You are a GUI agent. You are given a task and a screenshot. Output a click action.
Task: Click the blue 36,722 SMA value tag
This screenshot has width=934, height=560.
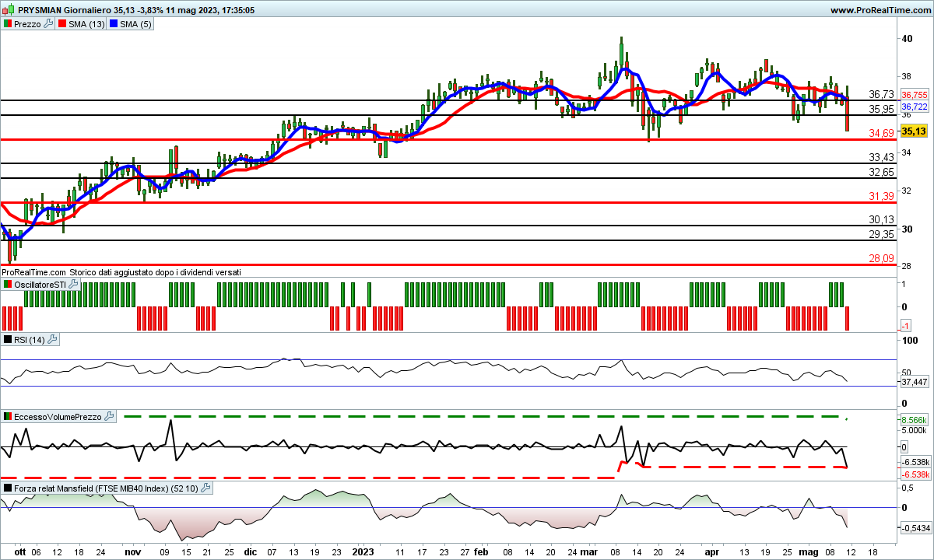coord(913,107)
